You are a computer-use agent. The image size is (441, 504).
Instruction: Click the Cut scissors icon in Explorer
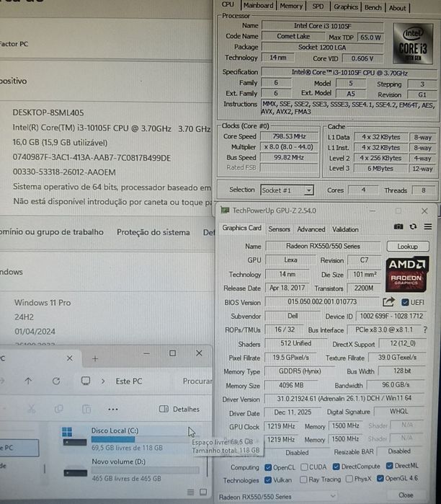point(32,409)
